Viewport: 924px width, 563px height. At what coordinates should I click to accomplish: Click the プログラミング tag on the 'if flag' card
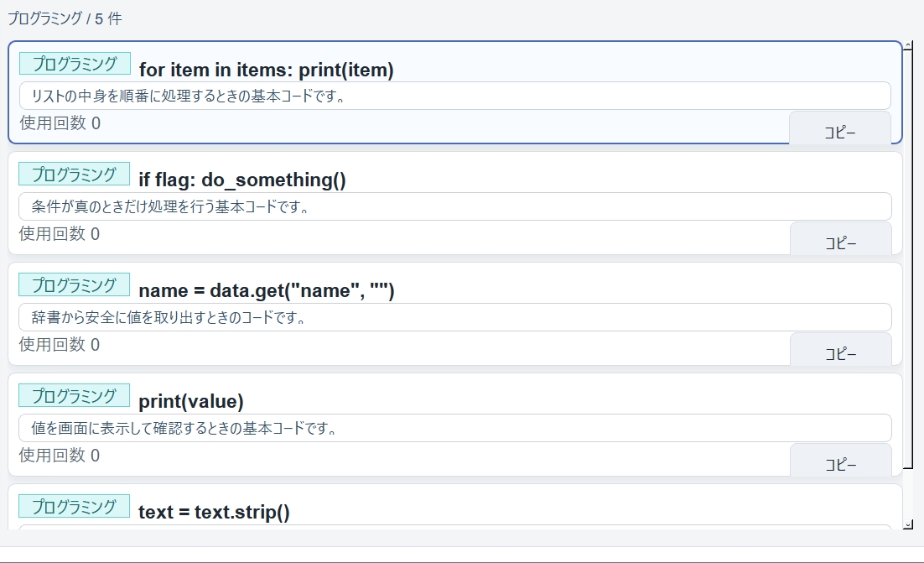tap(75, 174)
